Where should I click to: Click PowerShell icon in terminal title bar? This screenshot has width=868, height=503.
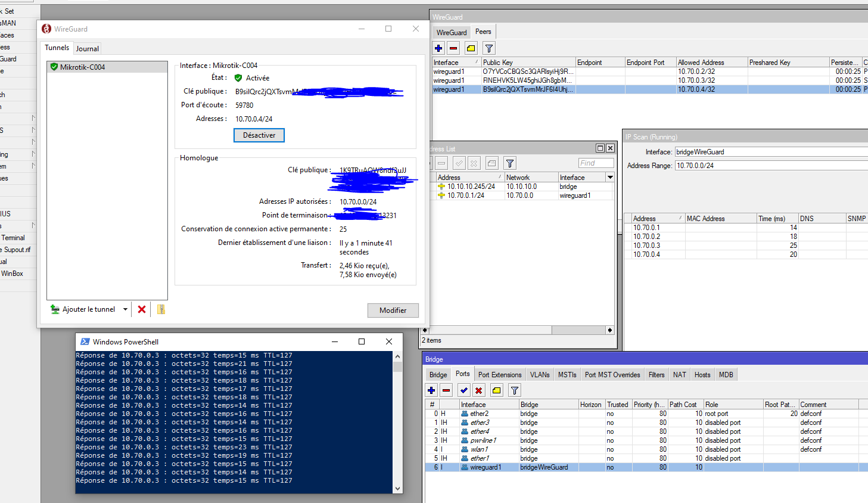tap(85, 341)
